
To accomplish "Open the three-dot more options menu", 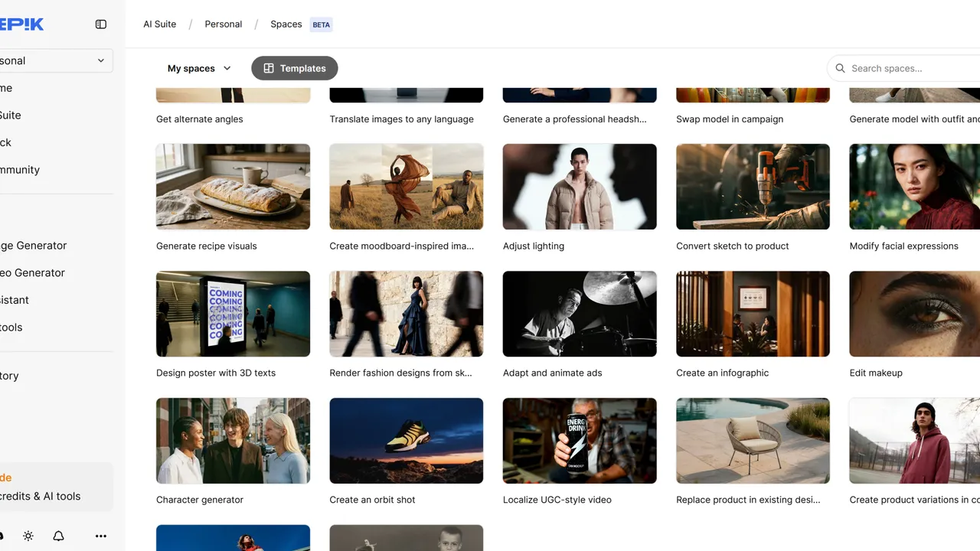I will point(101,536).
